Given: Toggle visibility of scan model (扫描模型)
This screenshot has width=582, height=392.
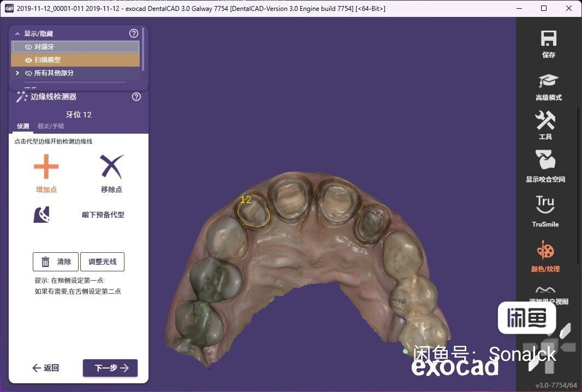Looking at the screenshot, I should [28, 60].
